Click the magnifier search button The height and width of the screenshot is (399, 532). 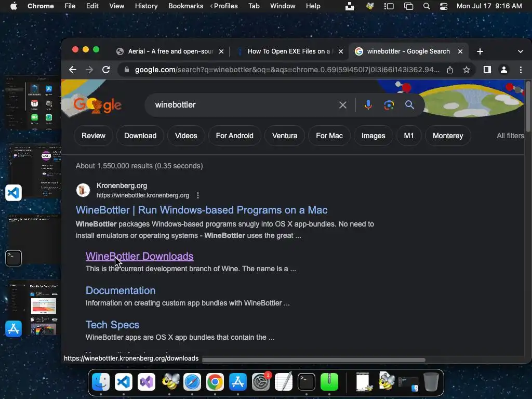409,105
